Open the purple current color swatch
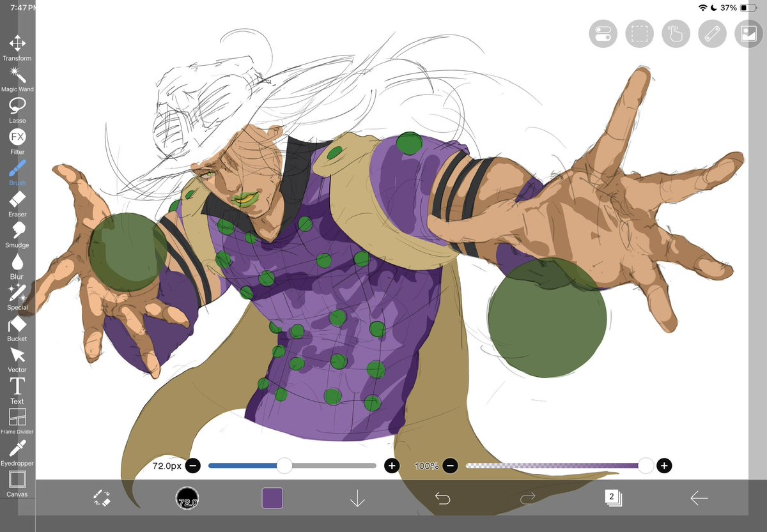This screenshot has width=767, height=532. (272, 498)
